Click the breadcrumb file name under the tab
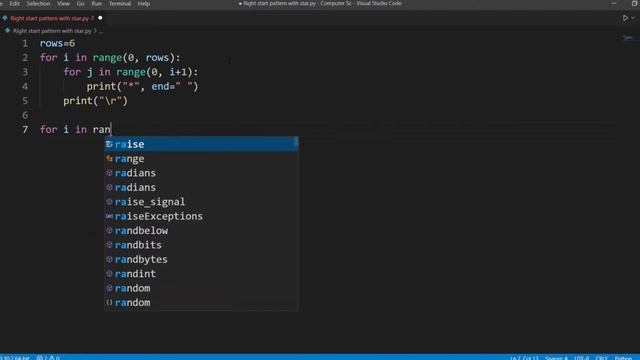 tap(52, 31)
